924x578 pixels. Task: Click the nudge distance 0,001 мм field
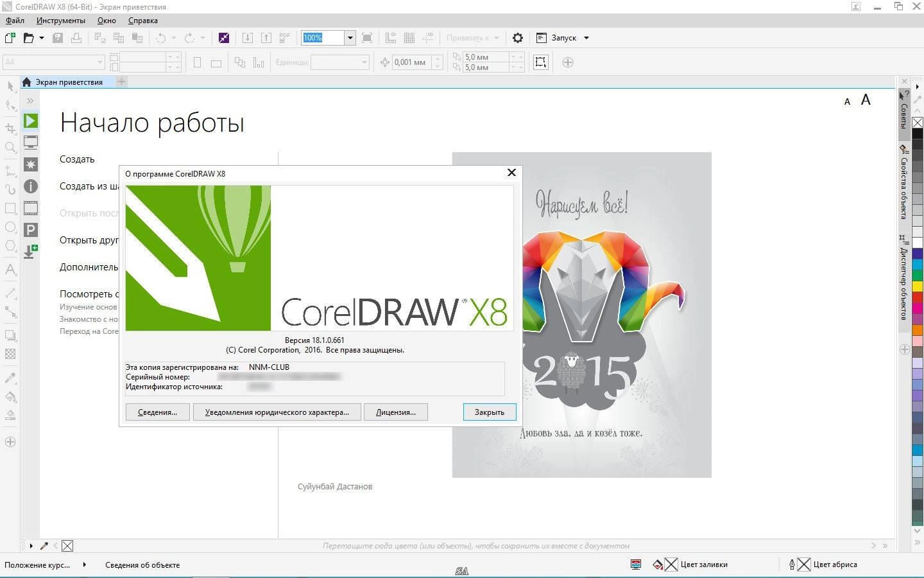click(x=410, y=62)
